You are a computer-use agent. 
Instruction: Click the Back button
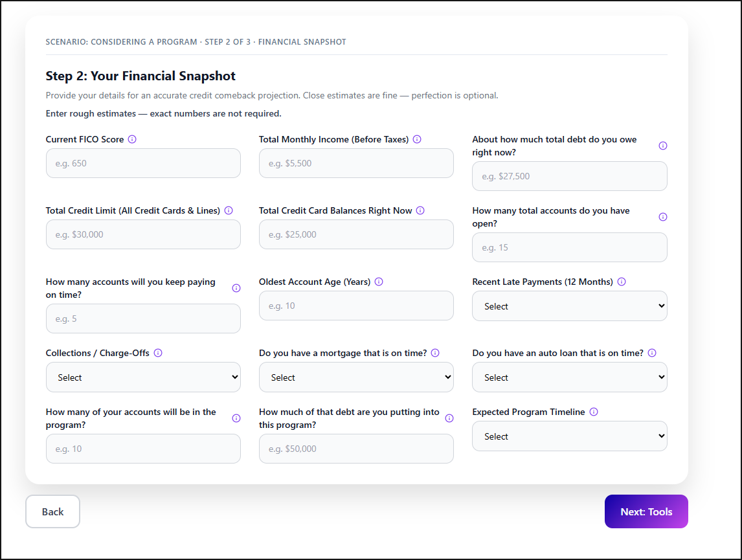pos(52,511)
